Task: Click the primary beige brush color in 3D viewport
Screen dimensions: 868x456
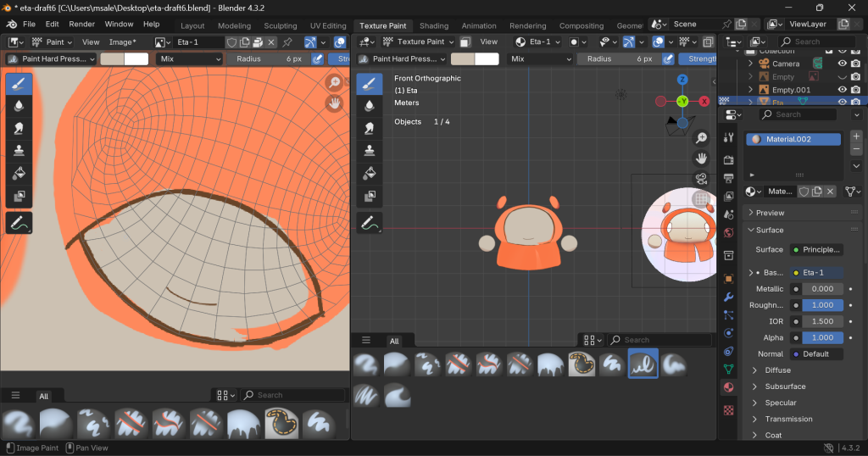Action: coord(463,58)
